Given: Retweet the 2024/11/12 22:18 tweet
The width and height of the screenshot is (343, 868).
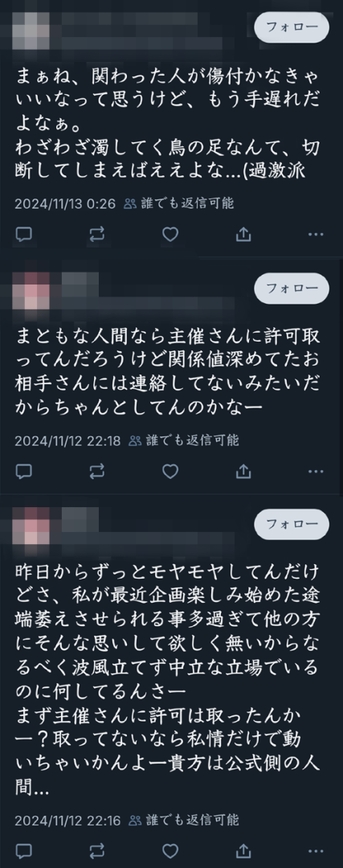Looking at the screenshot, I should pos(97,472).
